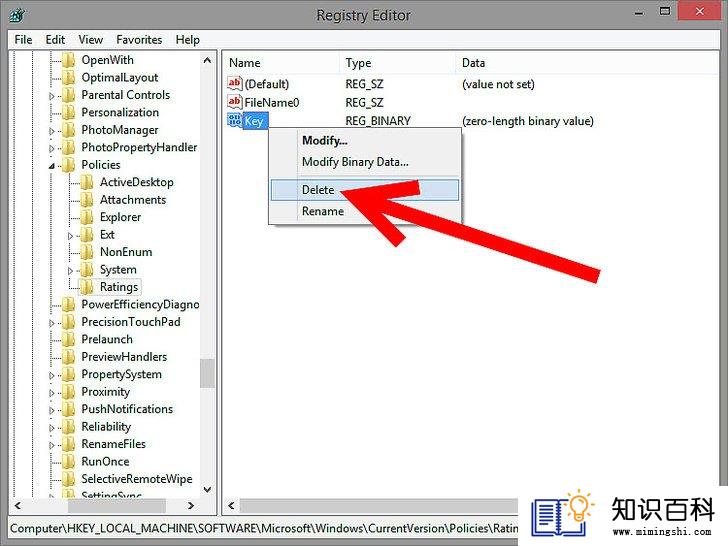Click the Registry Editor title bar icon
Viewport: 728px width, 546px height.
(x=17, y=15)
